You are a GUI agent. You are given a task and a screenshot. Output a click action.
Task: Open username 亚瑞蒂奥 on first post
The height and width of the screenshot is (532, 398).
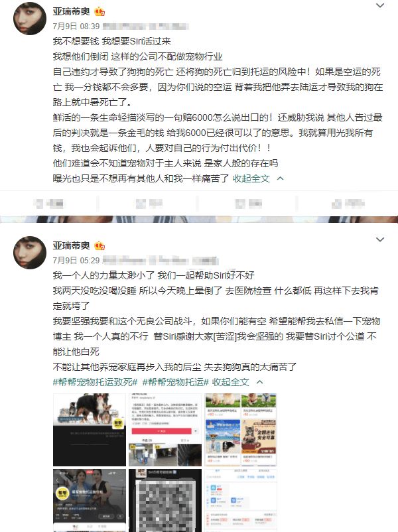point(71,11)
